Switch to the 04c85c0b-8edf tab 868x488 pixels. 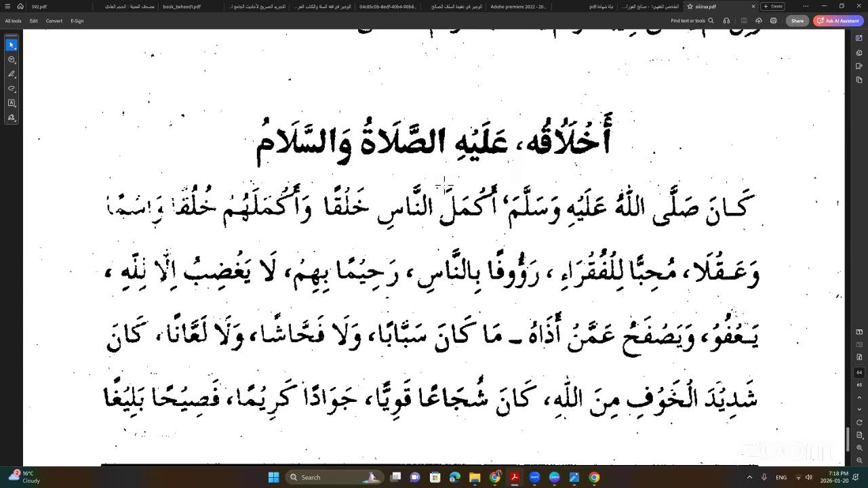point(387,6)
